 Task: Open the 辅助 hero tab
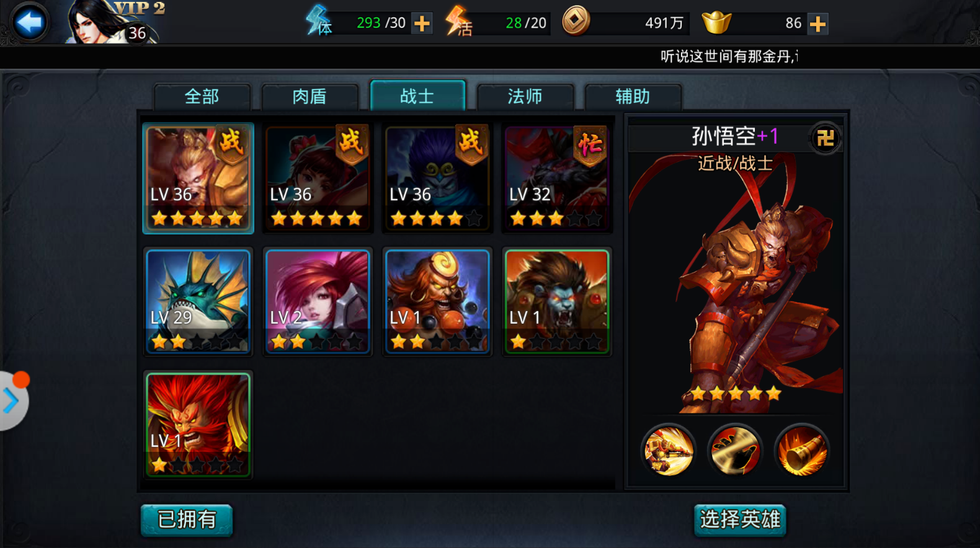coord(633,97)
